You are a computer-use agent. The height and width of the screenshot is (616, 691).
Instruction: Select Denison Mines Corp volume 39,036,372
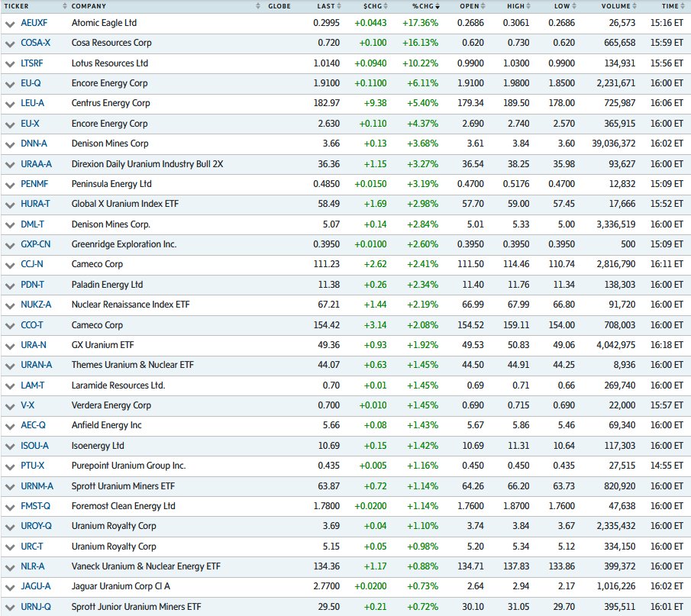[x=614, y=144]
